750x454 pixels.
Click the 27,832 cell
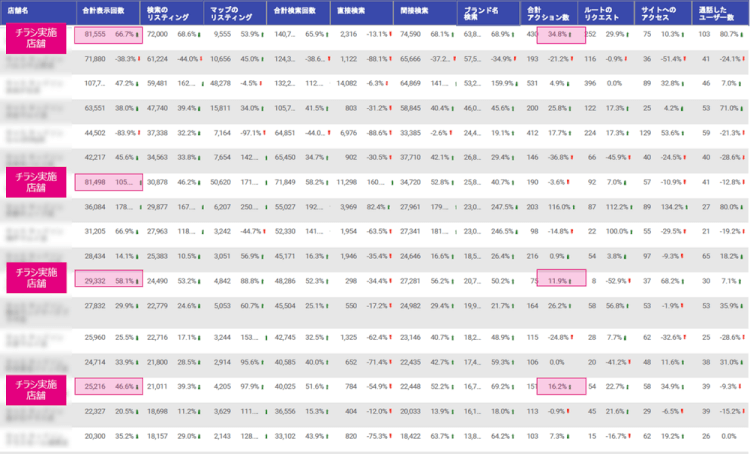tap(95, 306)
